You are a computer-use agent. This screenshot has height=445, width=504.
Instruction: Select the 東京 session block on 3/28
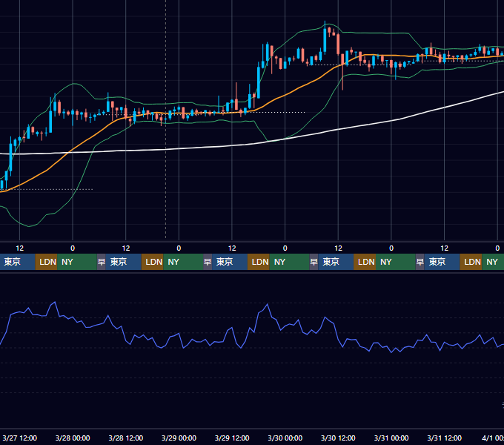[124, 262]
